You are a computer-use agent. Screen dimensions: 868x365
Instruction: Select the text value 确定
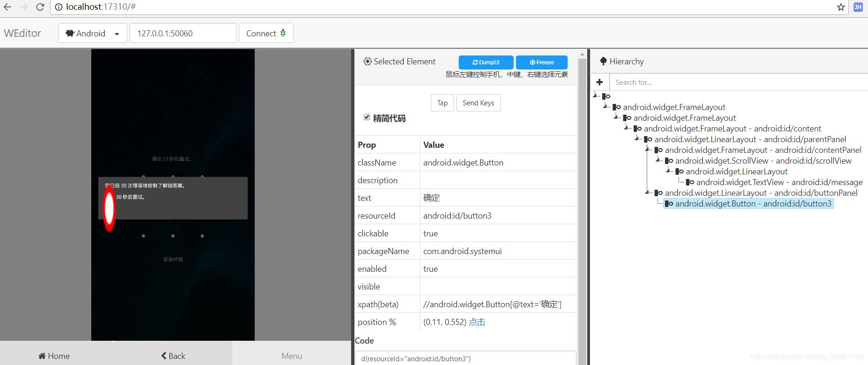(x=431, y=198)
